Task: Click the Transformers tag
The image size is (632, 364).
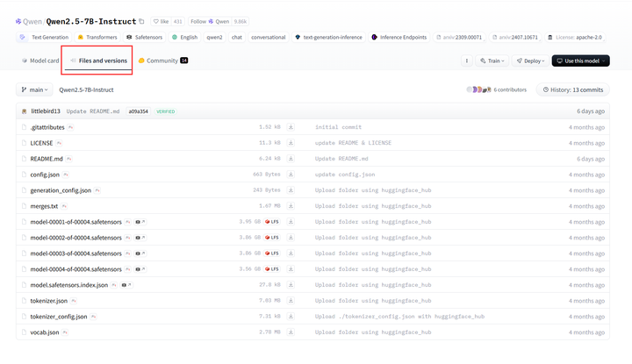Action: tap(97, 37)
